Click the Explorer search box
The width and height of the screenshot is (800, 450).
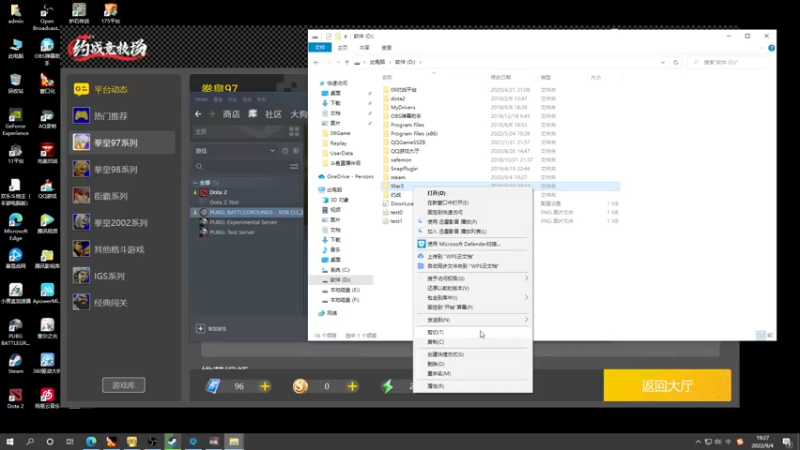click(x=728, y=62)
